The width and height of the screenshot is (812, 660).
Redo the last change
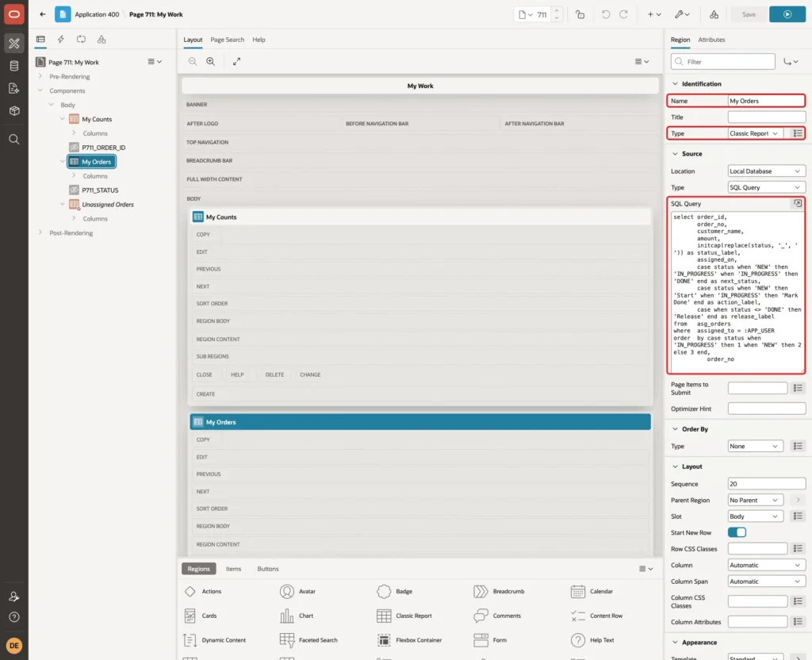coord(623,14)
